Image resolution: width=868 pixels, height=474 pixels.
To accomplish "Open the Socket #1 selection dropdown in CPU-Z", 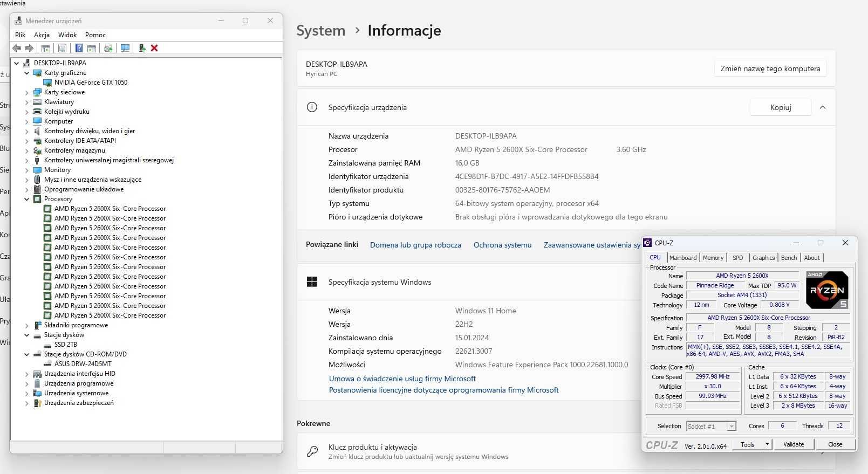I will point(732,426).
